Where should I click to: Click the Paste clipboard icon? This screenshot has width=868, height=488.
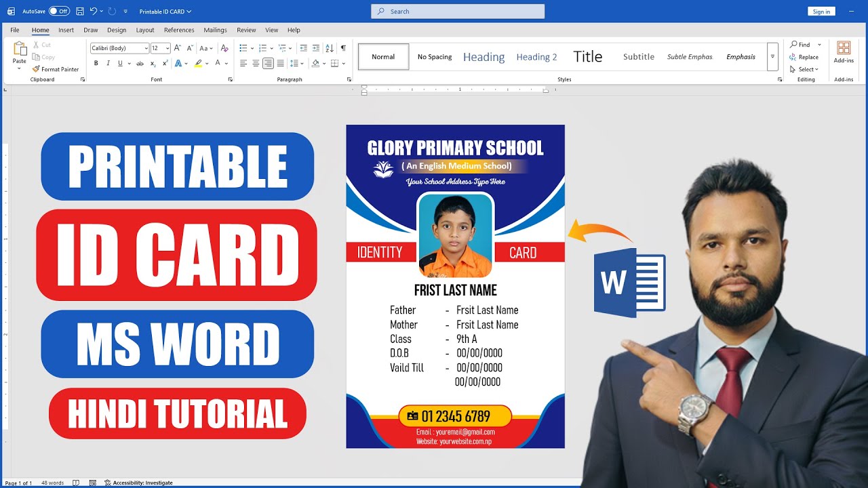coord(20,49)
